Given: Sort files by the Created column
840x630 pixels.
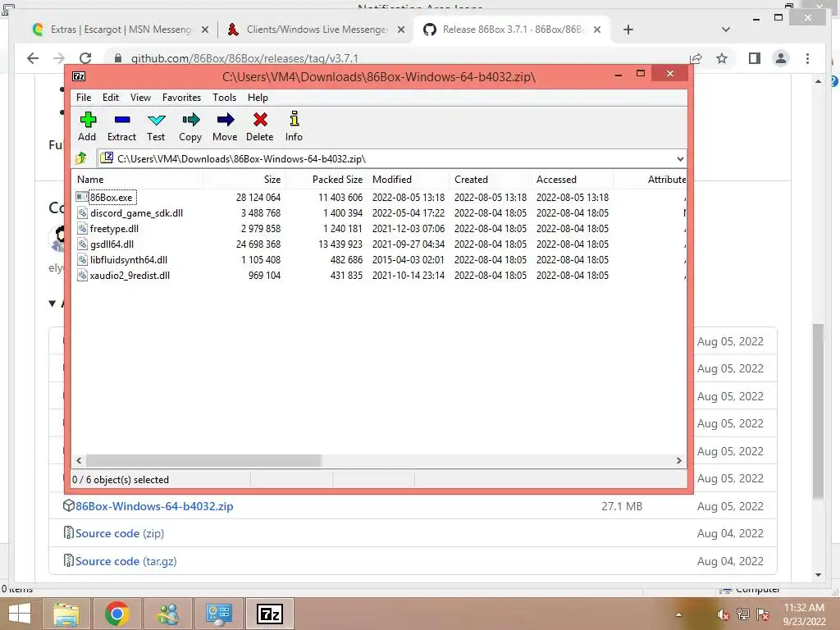Looking at the screenshot, I should (x=491, y=180).
